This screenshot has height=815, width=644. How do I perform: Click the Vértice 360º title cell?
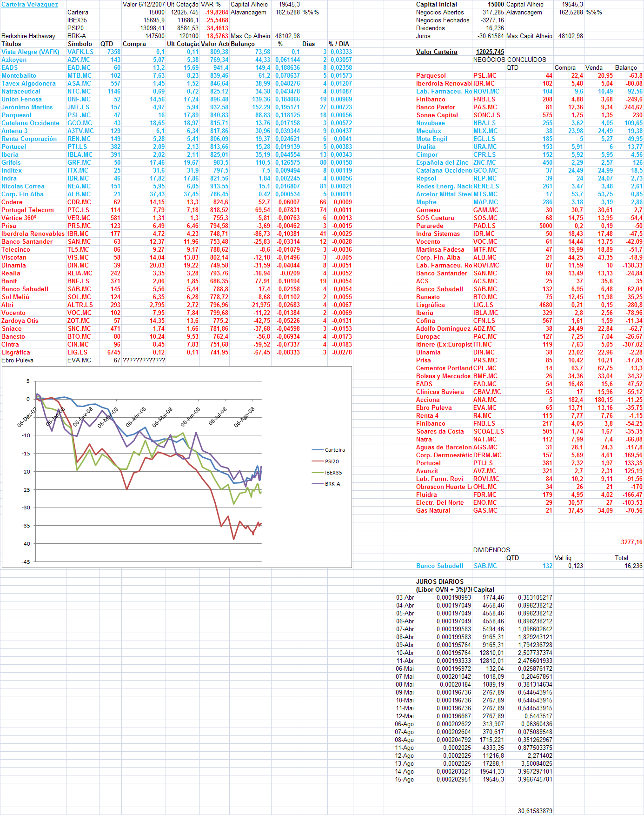[x=19, y=218]
